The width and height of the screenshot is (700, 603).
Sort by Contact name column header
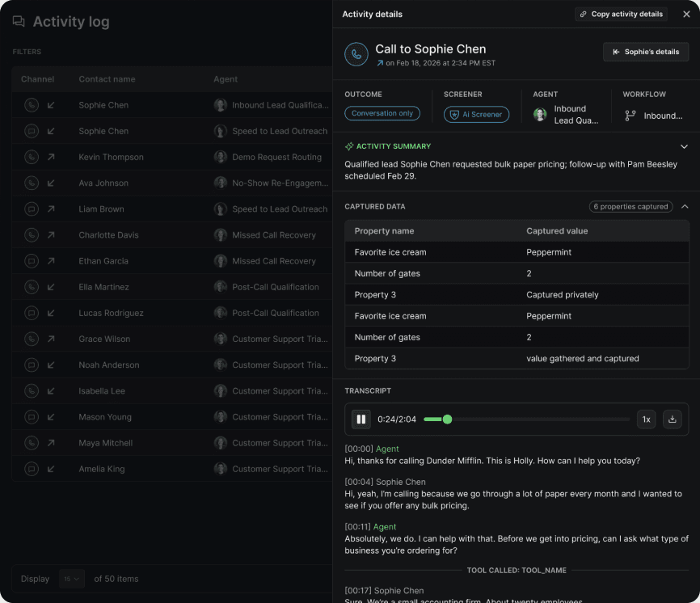click(107, 79)
